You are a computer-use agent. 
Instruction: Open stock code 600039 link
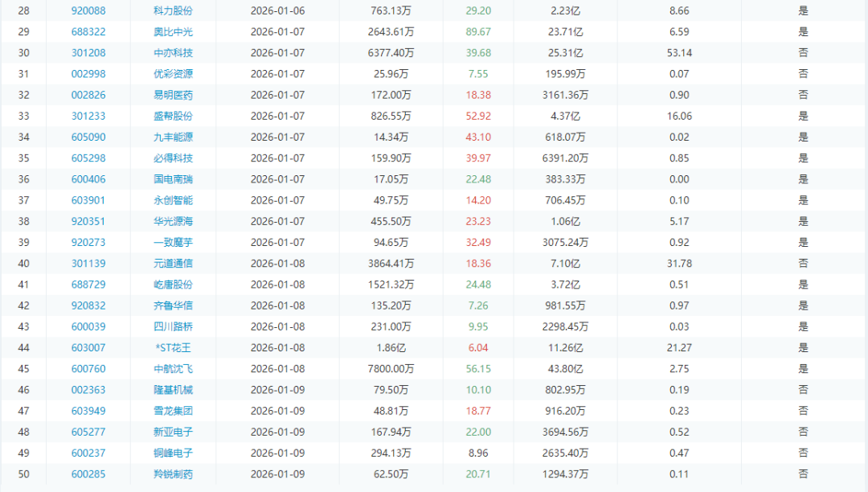click(x=88, y=326)
